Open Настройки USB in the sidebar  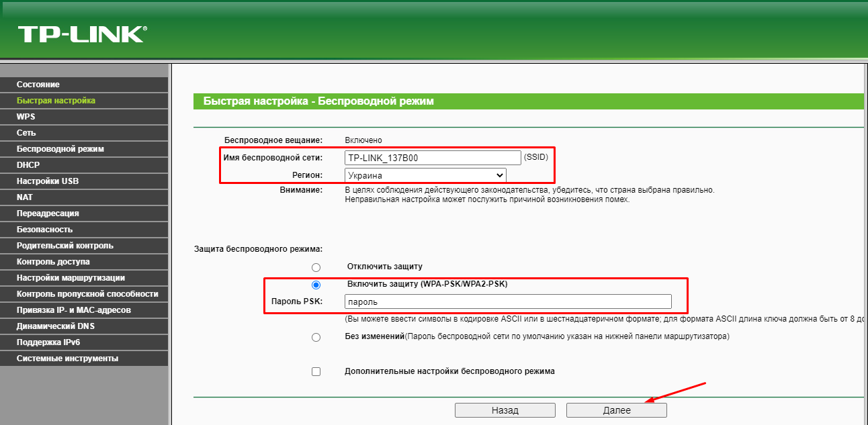[x=84, y=181]
